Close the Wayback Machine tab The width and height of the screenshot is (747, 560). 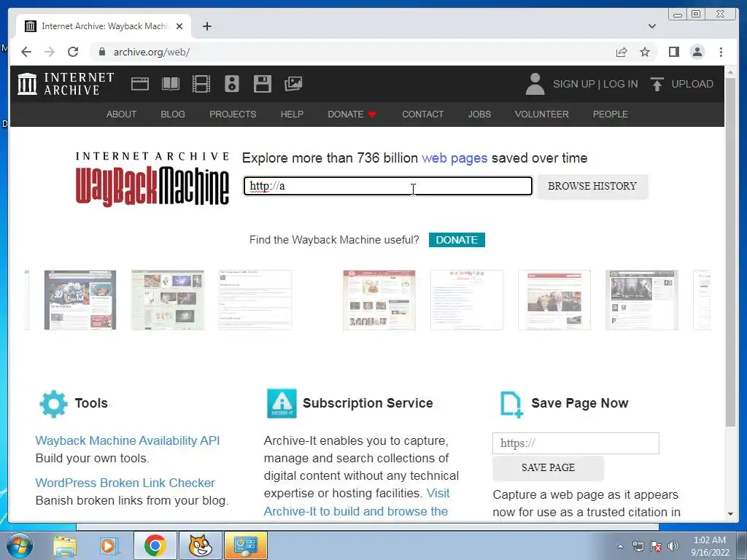point(179,26)
